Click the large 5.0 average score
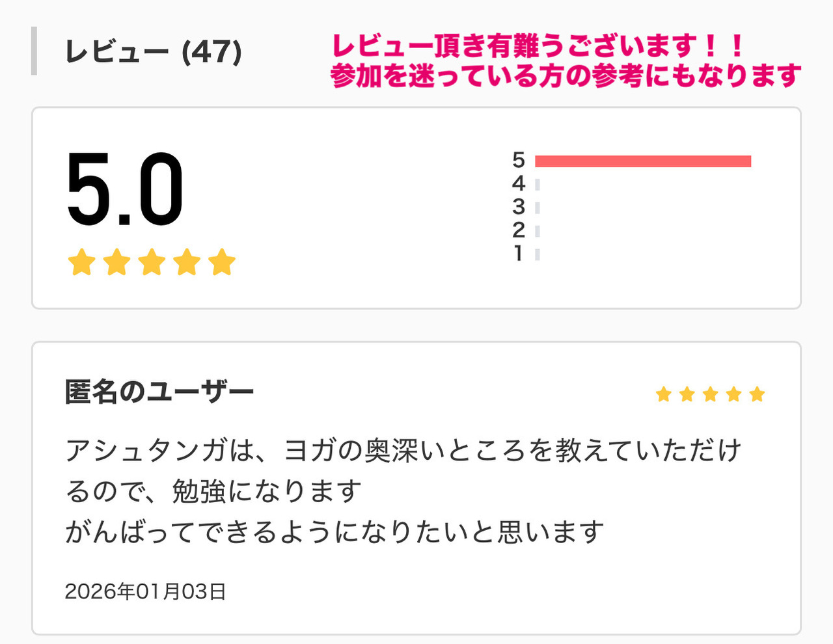Screen dimensions: 833x644 (x=125, y=189)
